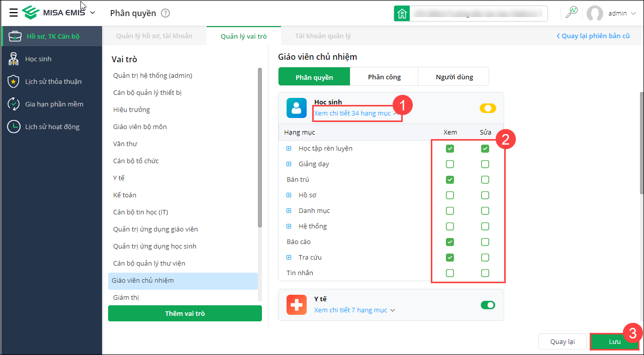Image resolution: width=644 pixels, height=355 pixels.
Task: Open the Tài khoản quản lý tab
Action: pos(323,36)
